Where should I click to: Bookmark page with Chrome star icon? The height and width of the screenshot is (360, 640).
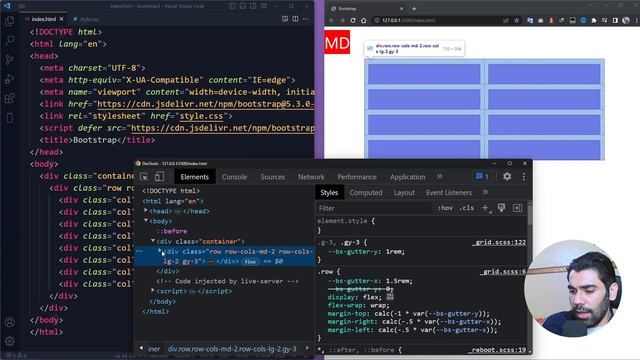pyautogui.click(x=516, y=20)
